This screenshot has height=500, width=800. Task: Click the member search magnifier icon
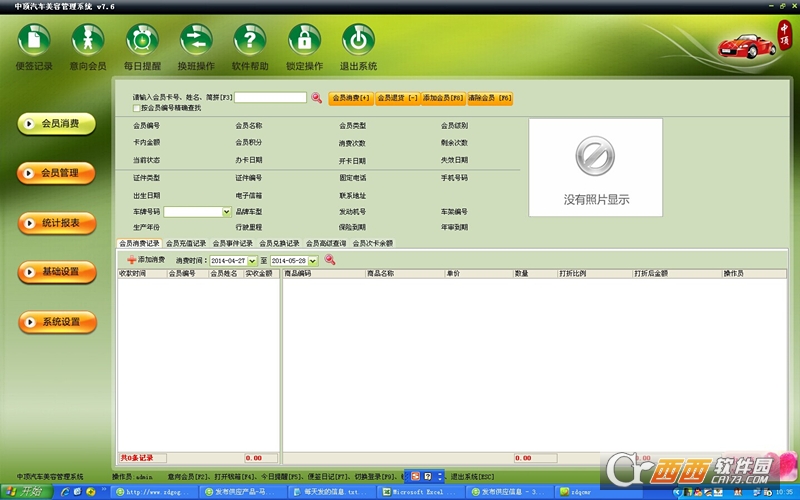(316, 98)
